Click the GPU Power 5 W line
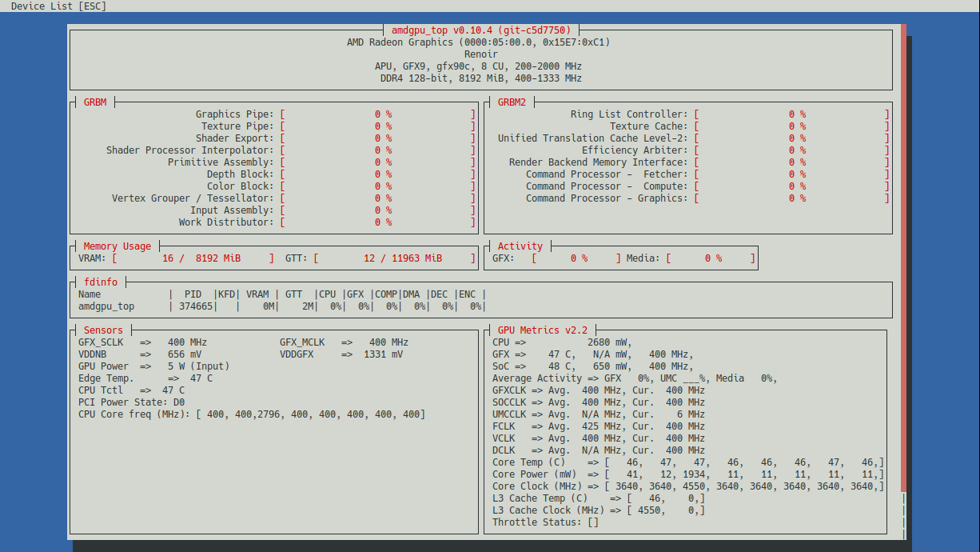This screenshot has width=980, height=552. (153, 366)
